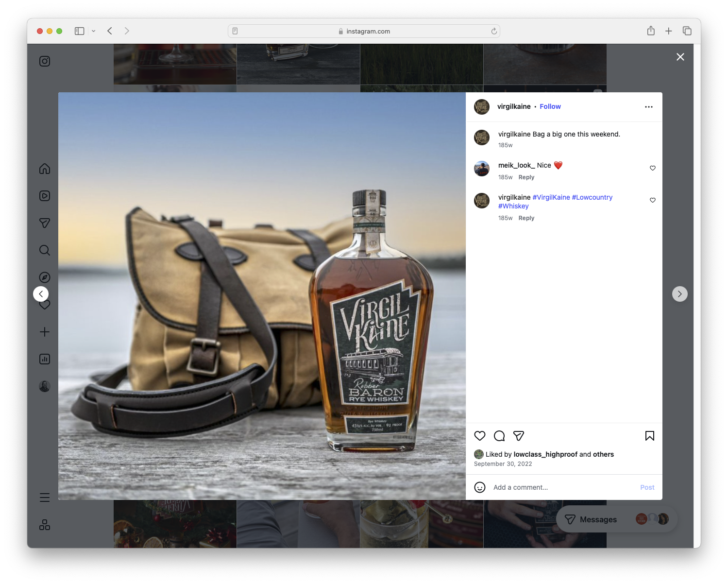728x584 pixels.
Task: Create a new post with the plus icon
Action: [x=44, y=332]
